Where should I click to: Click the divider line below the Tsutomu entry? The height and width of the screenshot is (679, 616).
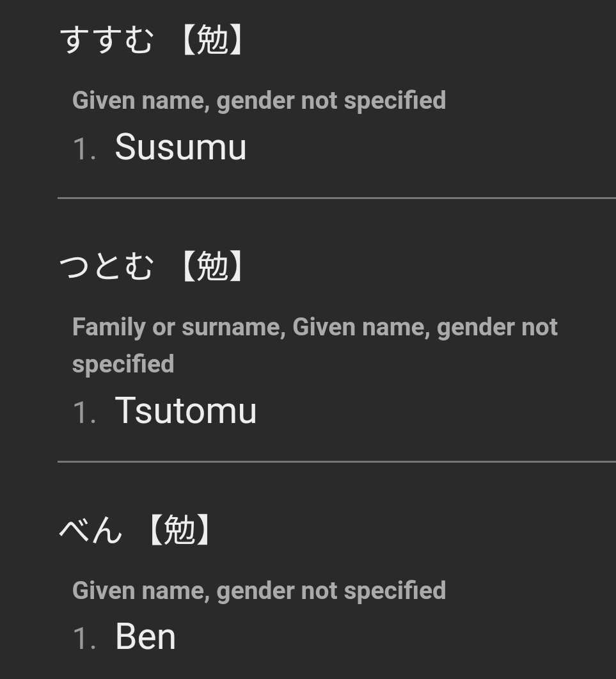[x=337, y=461]
